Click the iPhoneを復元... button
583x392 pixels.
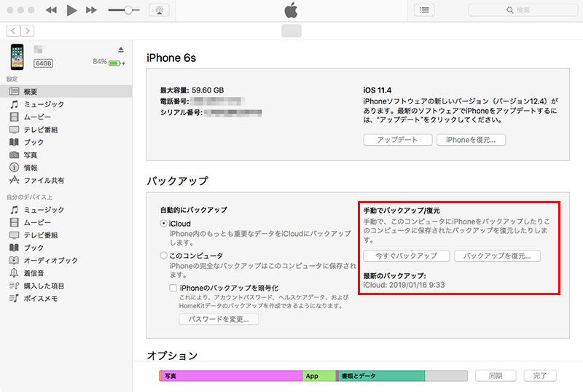[471, 140]
